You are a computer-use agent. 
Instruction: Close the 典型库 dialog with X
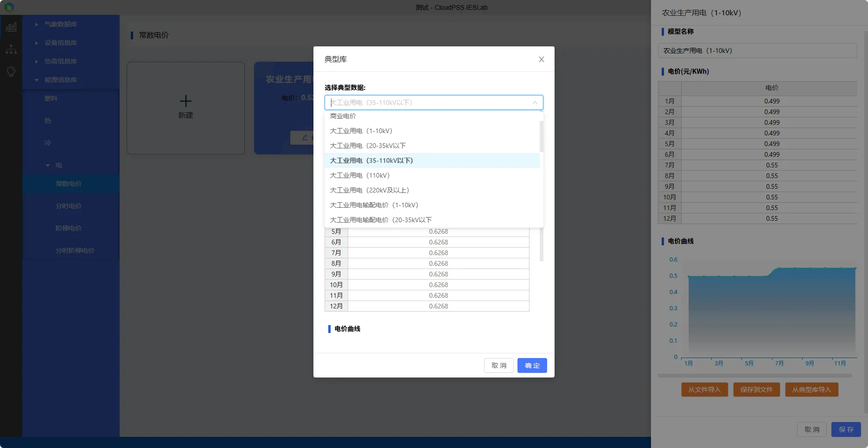tap(541, 59)
